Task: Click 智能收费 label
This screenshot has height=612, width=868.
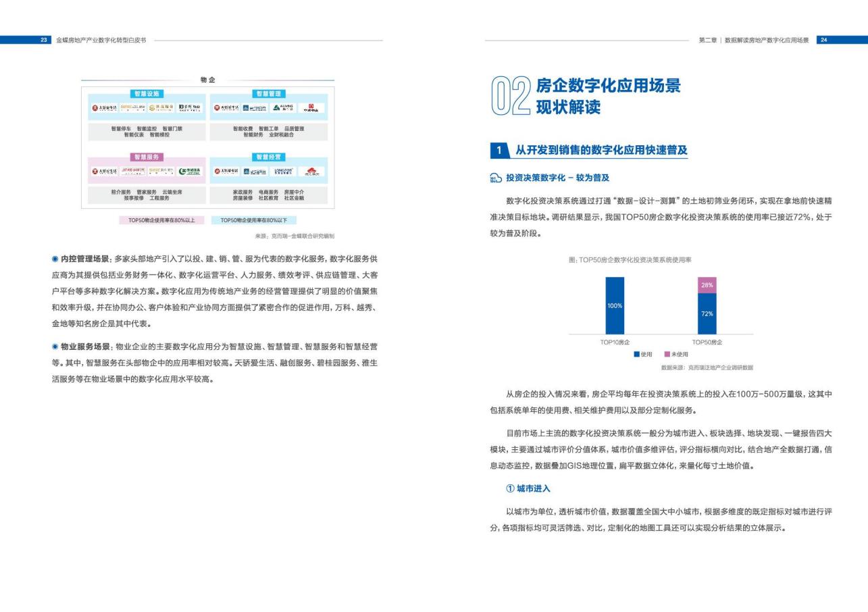Action: pyautogui.click(x=243, y=128)
